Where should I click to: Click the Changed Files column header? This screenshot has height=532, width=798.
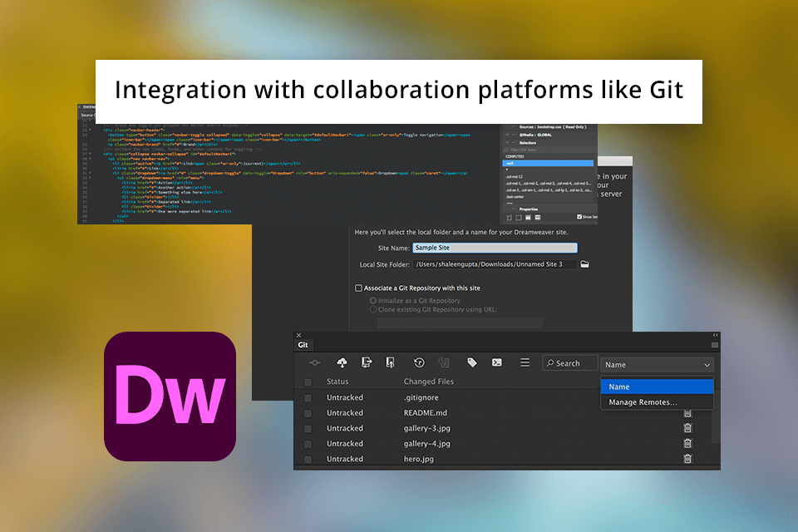[429, 382]
